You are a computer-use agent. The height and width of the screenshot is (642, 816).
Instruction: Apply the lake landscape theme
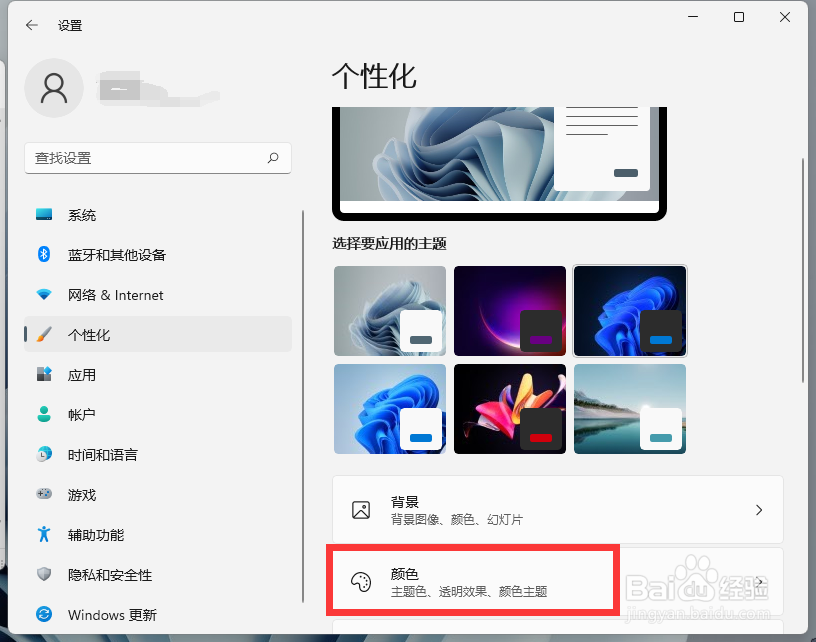click(x=630, y=409)
